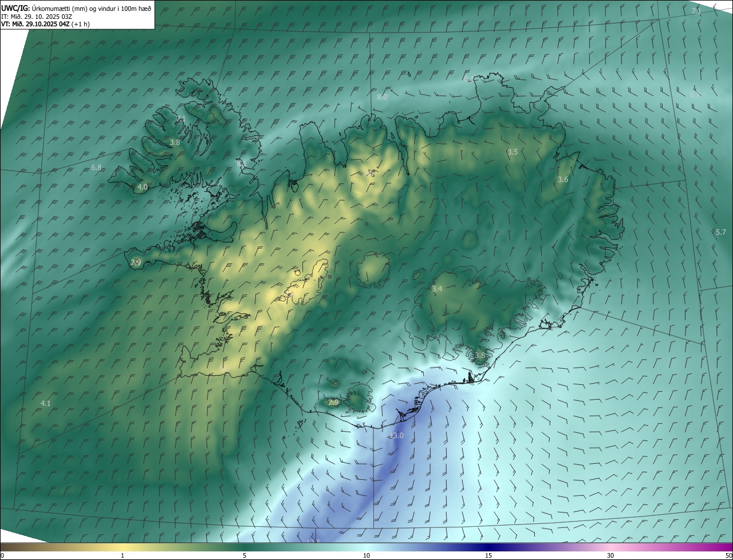The height and width of the screenshot is (560, 733).
Task: Select the 4.1 value label in the southwest ocean
Action: click(x=46, y=404)
